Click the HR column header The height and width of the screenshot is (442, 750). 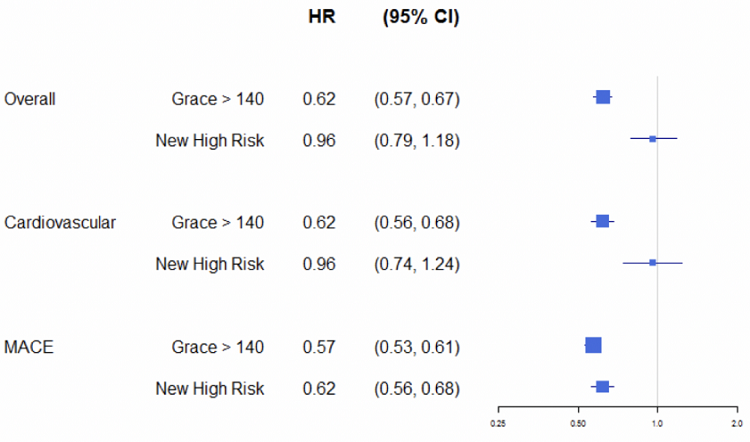[x=320, y=19]
